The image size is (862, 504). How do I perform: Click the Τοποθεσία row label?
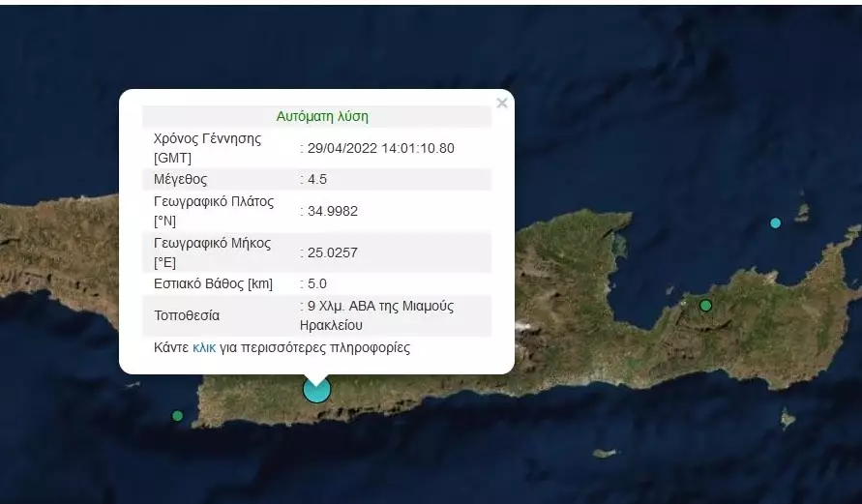187,315
